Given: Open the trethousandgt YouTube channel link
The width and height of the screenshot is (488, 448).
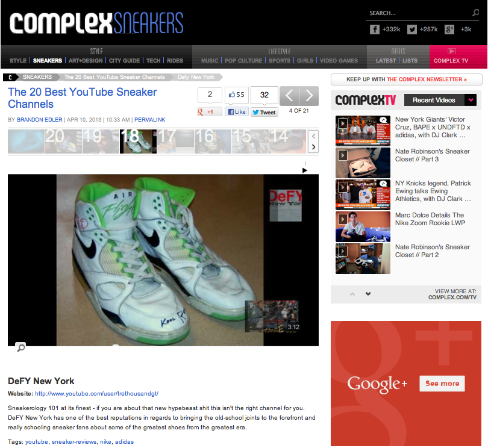Looking at the screenshot, I should [x=97, y=394].
